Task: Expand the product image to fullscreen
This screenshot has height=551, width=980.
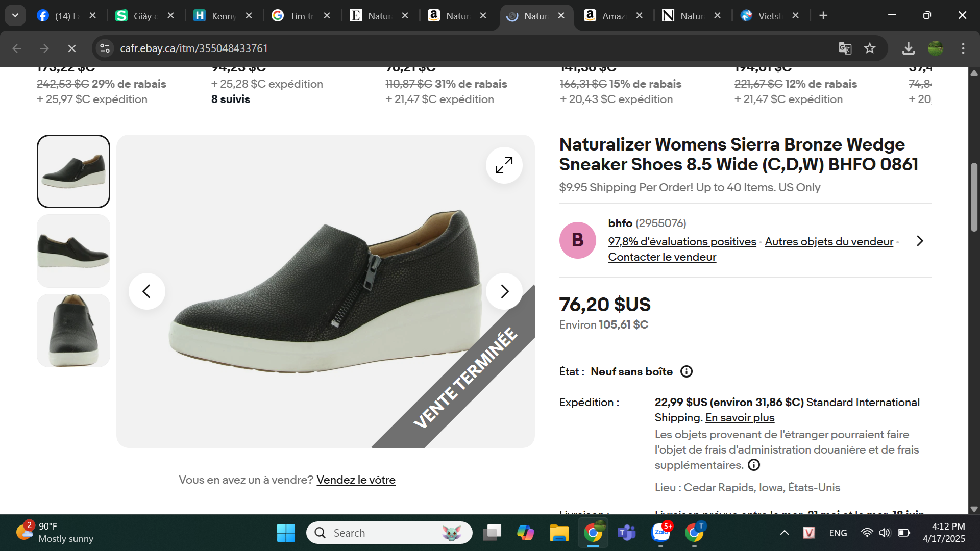Action: [504, 165]
